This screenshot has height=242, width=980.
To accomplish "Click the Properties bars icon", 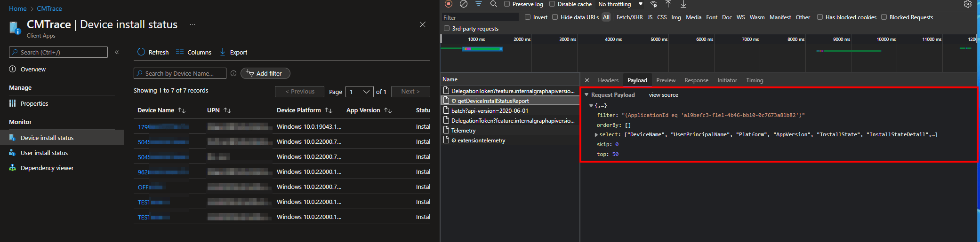I will click(13, 103).
